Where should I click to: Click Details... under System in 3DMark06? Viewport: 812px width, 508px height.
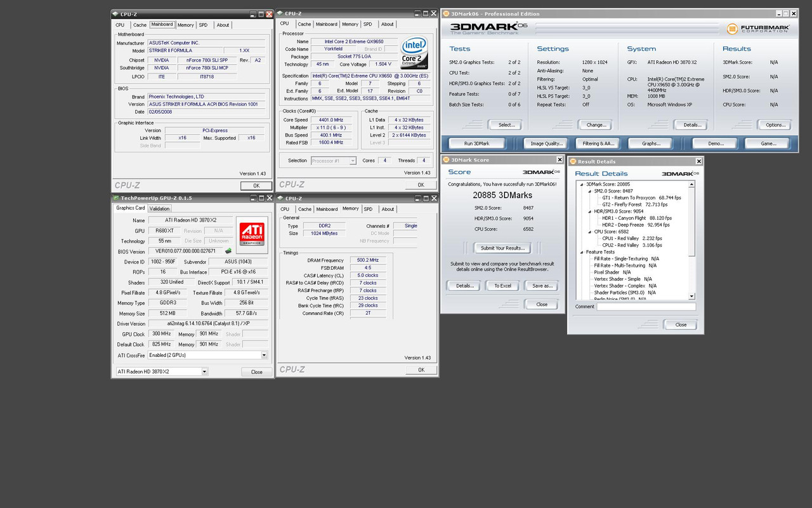[691, 125]
